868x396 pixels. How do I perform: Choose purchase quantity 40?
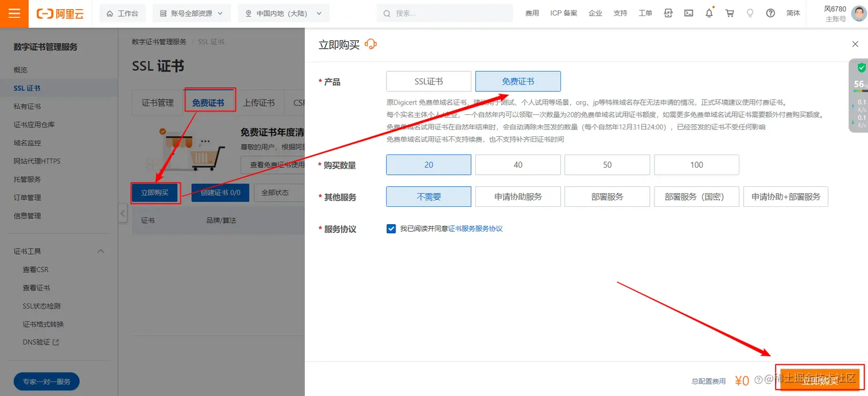(x=518, y=165)
